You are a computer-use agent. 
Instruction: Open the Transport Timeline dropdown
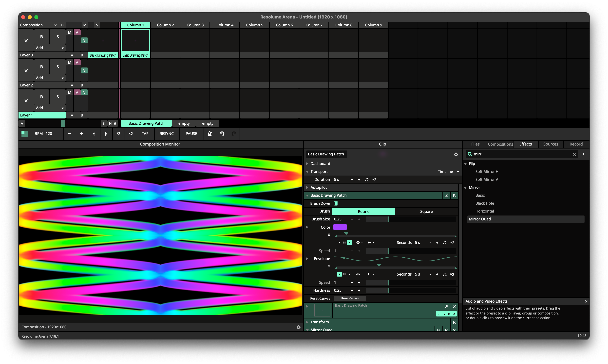click(448, 171)
